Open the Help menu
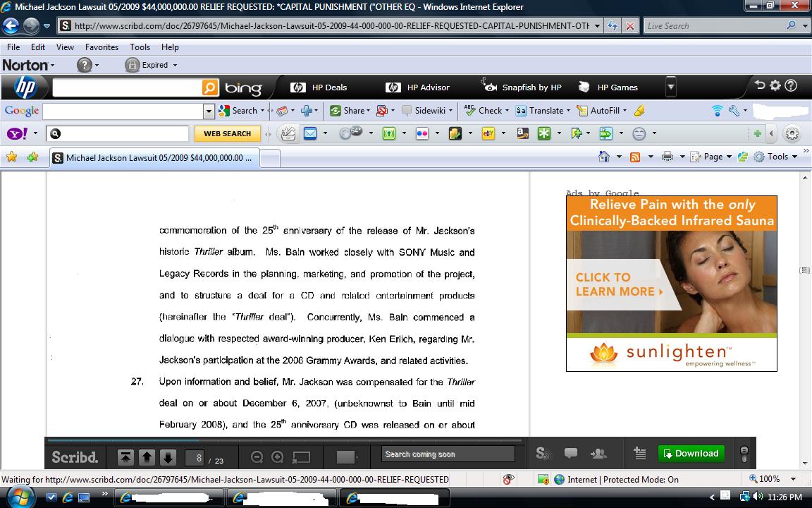This screenshot has height=508, width=812. (170, 47)
